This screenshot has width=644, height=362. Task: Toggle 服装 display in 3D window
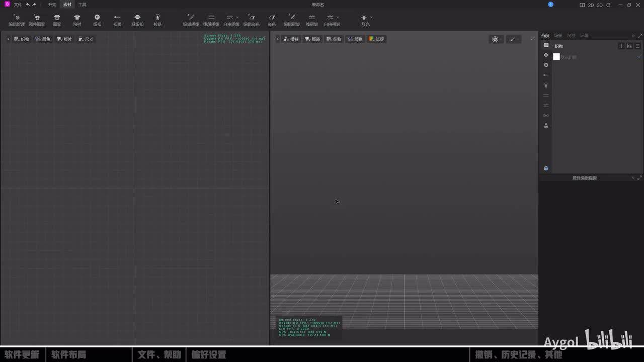pyautogui.click(x=312, y=39)
